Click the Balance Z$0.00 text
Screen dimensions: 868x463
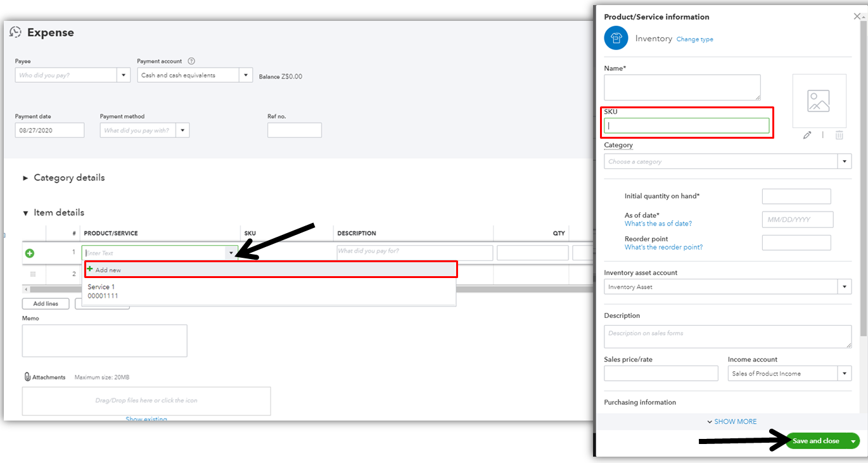pyautogui.click(x=281, y=77)
